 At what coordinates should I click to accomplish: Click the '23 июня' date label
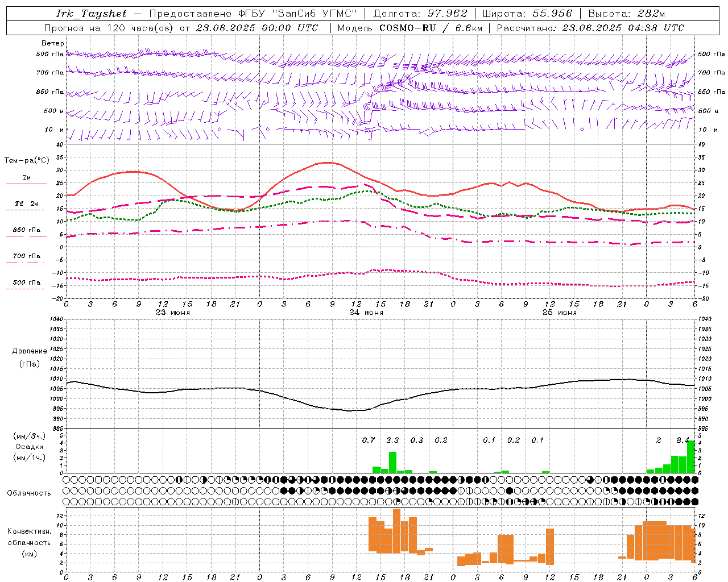pos(173,313)
